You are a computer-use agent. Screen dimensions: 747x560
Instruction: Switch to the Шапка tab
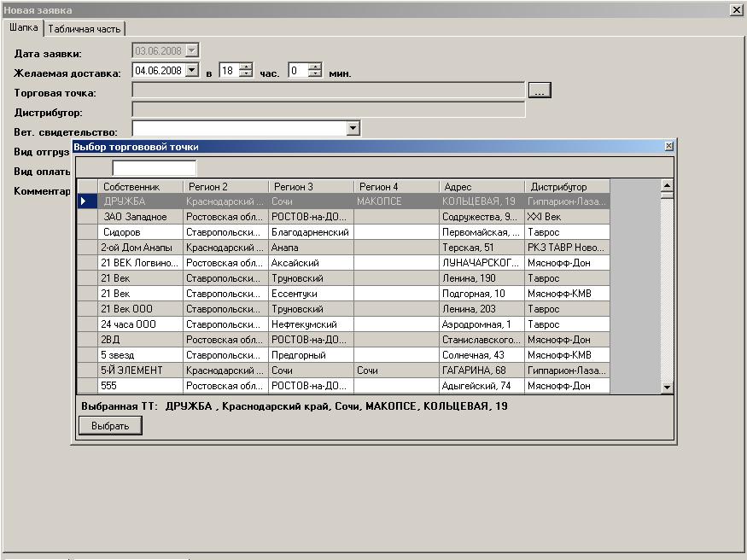click(x=23, y=27)
